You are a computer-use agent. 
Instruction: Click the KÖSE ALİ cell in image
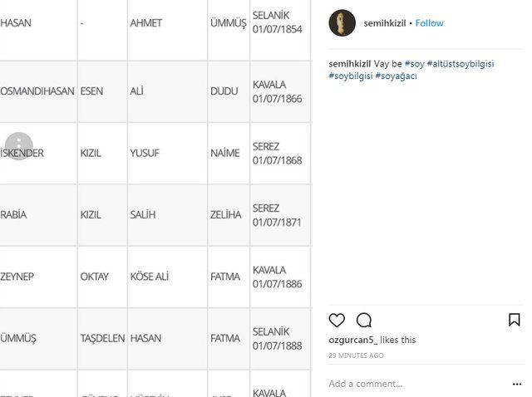(150, 277)
